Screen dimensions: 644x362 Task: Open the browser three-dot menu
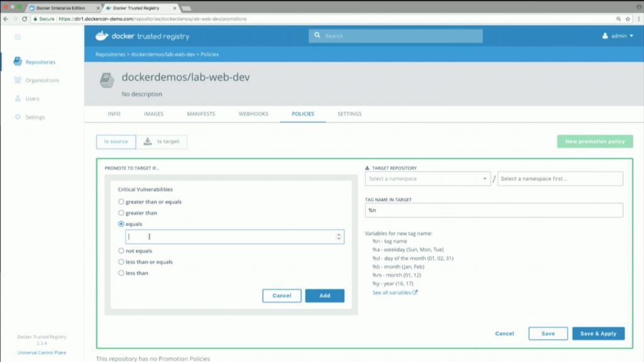(638, 19)
